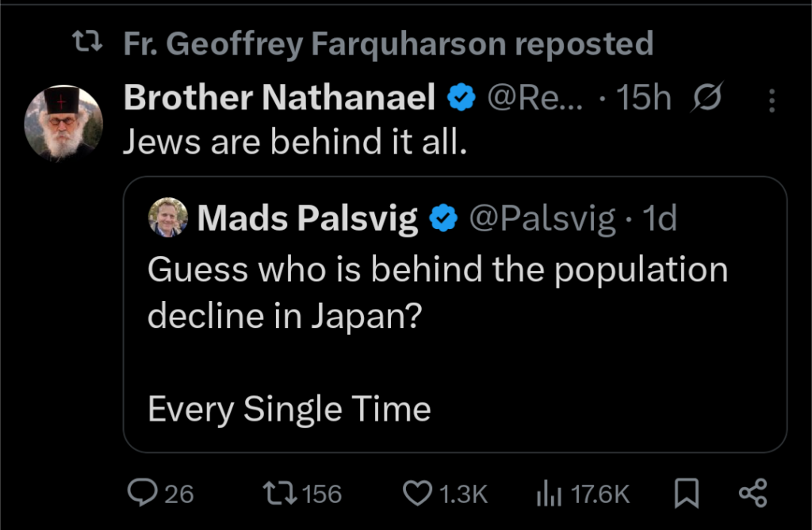
Task: Click Mads Palsvig's blue verified badge
Action: [442, 219]
